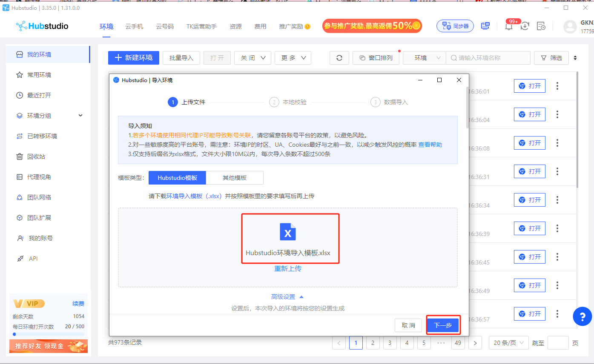Click the 新建环境 button
The image size is (594, 364).
click(x=134, y=58)
